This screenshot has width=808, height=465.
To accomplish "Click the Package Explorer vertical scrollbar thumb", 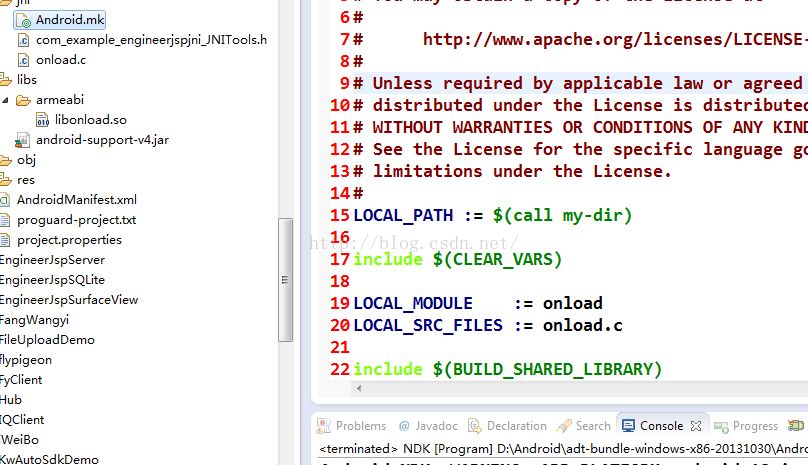I will coord(285,280).
